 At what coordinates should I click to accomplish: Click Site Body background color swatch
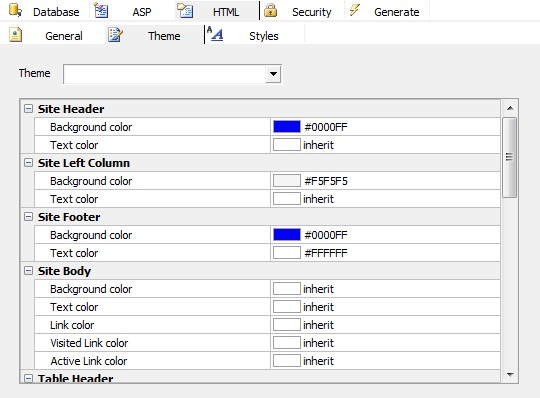287,289
